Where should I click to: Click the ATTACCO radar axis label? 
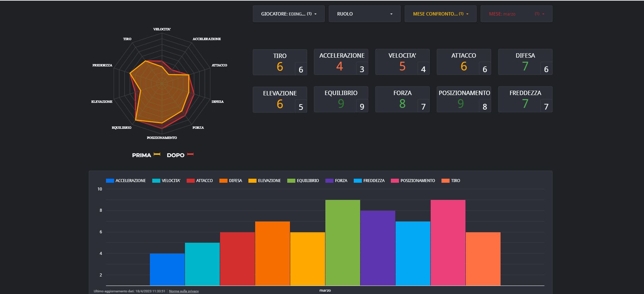(x=219, y=65)
